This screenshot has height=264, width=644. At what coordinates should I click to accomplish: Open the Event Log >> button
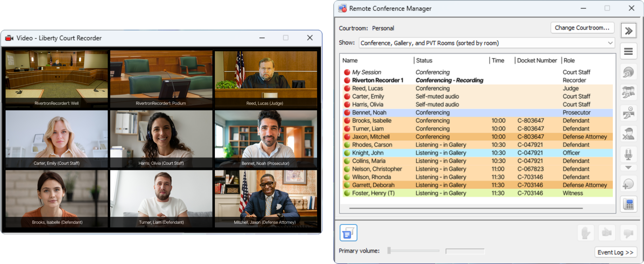tap(616, 252)
